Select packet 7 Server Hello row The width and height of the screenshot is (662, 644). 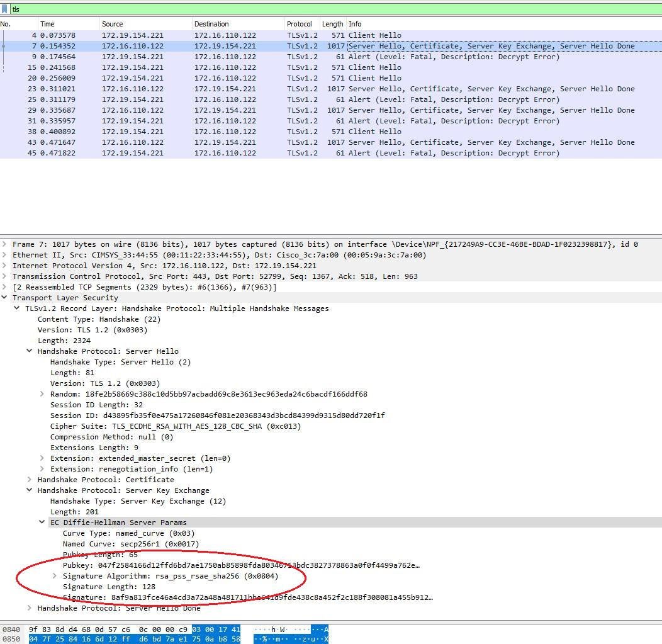pos(331,46)
